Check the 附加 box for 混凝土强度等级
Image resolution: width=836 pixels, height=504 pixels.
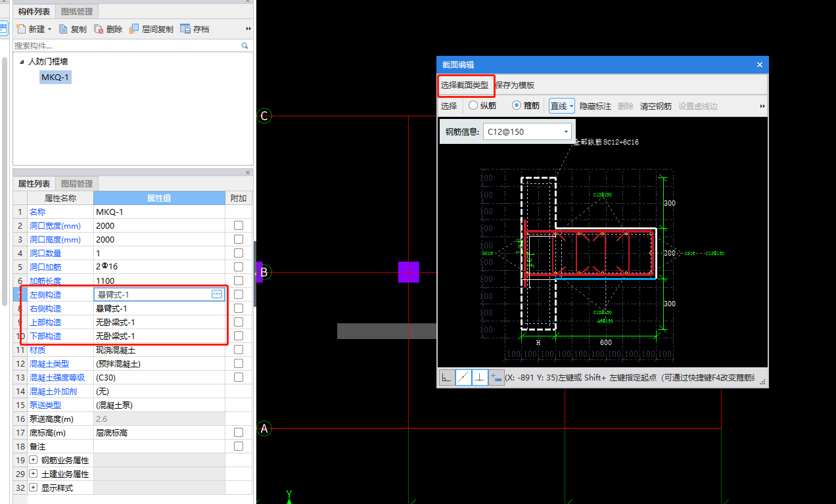coord(239,377)
